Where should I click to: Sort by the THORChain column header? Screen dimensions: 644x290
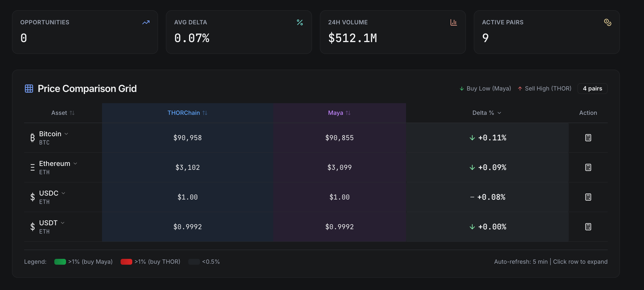[187, 113]
